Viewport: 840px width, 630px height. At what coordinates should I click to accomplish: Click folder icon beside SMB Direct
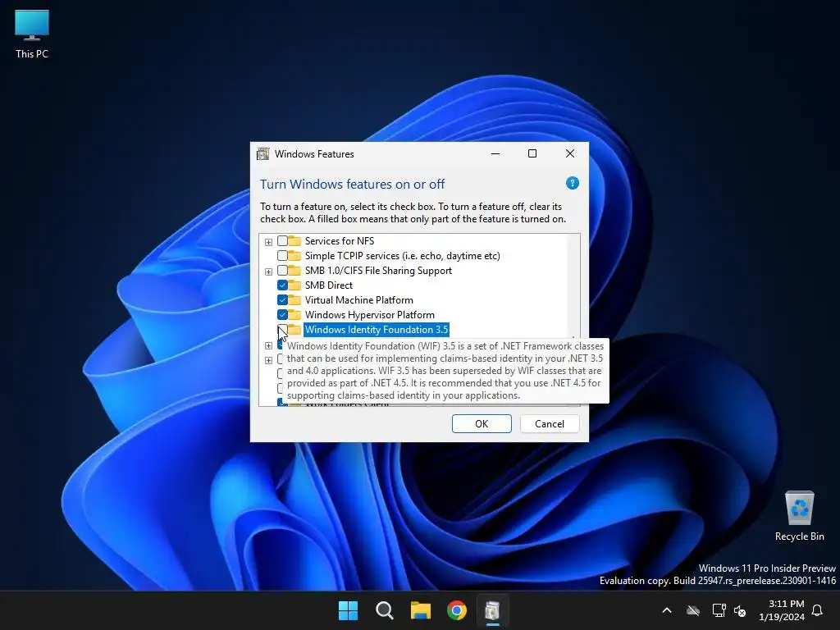tap(294, 285)
